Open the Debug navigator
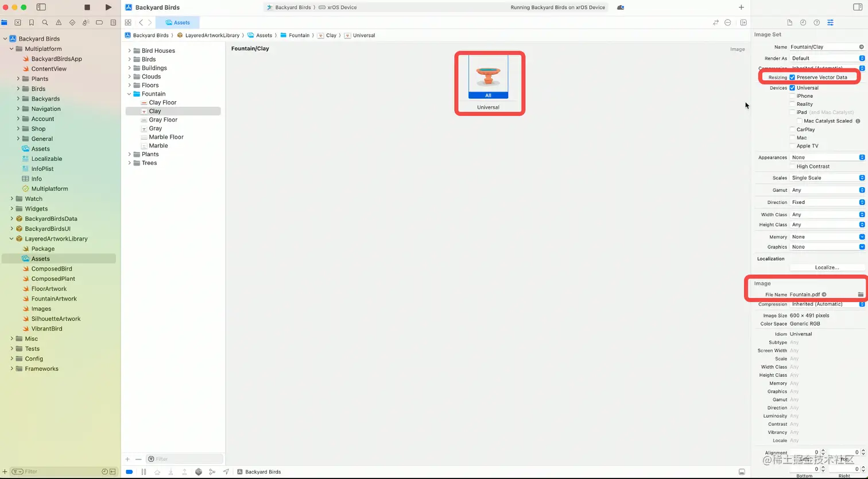The height and width of the screenshot is (479, 868). coord(86,22)
